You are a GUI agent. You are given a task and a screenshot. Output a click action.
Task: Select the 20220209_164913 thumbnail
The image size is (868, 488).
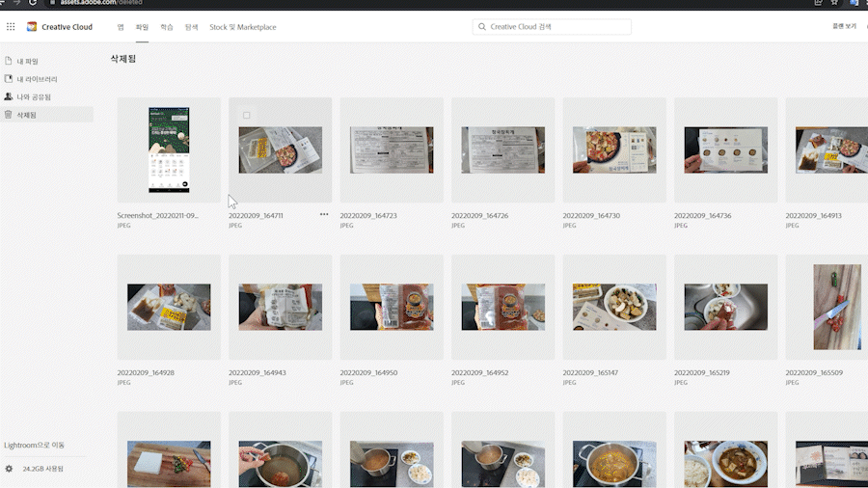pos(831,149)
